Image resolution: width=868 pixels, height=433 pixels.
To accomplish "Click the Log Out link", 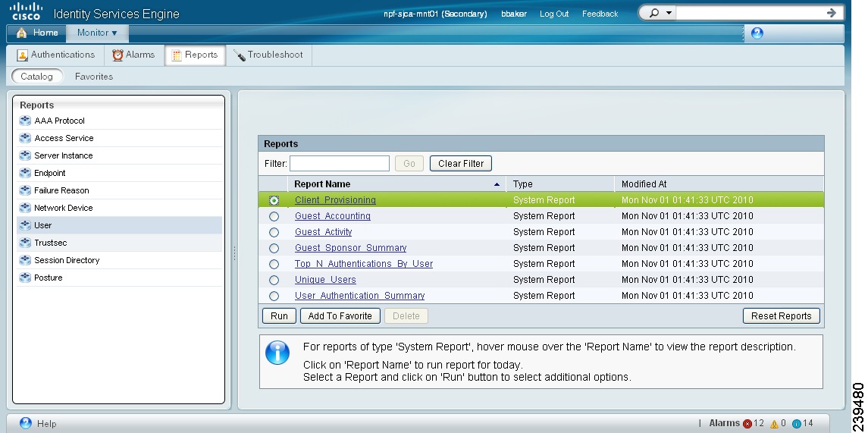I will pyautogui.click(x=554, y=14).
